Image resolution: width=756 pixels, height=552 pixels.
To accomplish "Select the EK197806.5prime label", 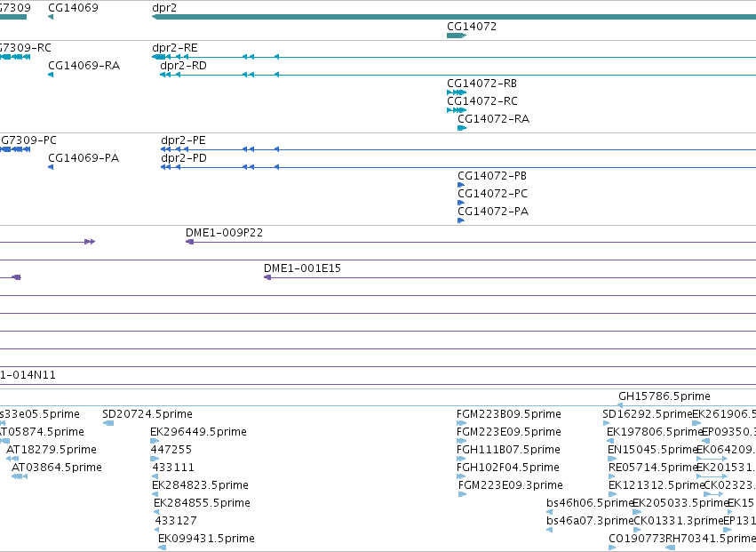I will pos(654,432).
